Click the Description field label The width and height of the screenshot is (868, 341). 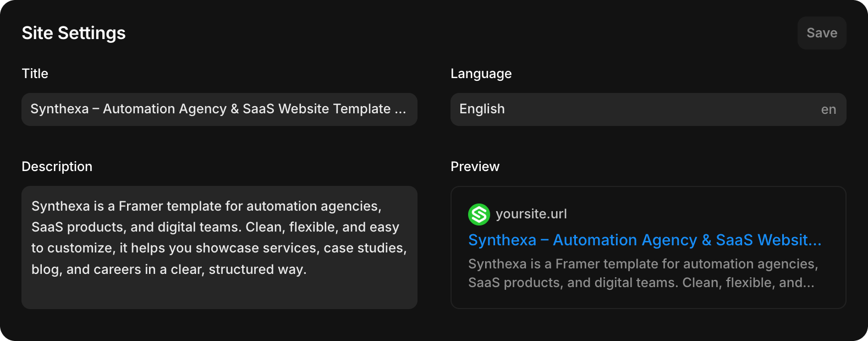pos(57,167)
